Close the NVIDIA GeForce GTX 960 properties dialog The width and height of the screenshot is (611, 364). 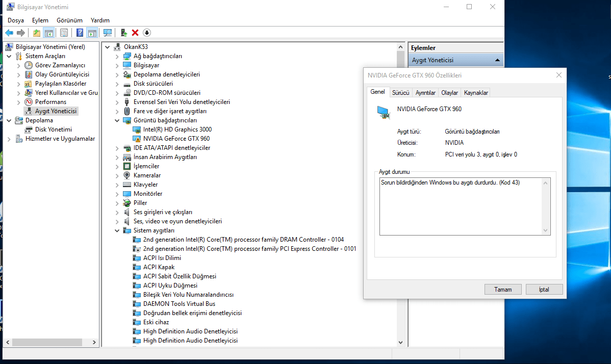(559, 75)
